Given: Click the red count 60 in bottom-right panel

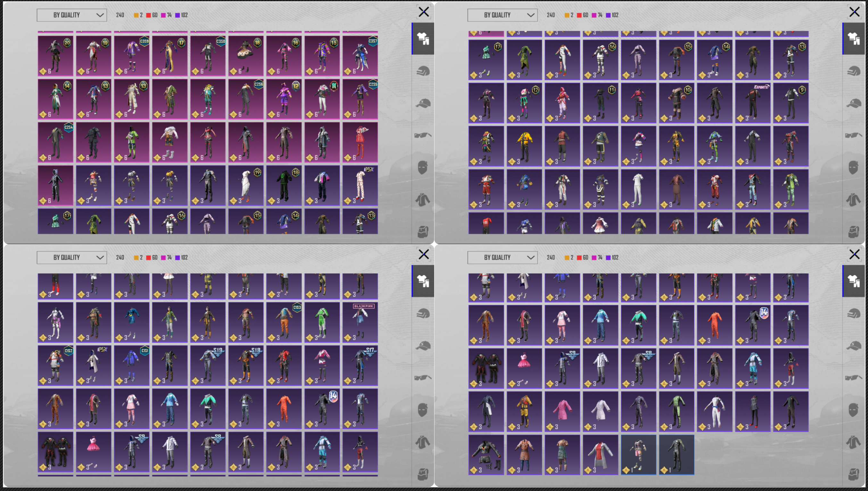Looking at the screenshot, I should click(x=585, y=258).
